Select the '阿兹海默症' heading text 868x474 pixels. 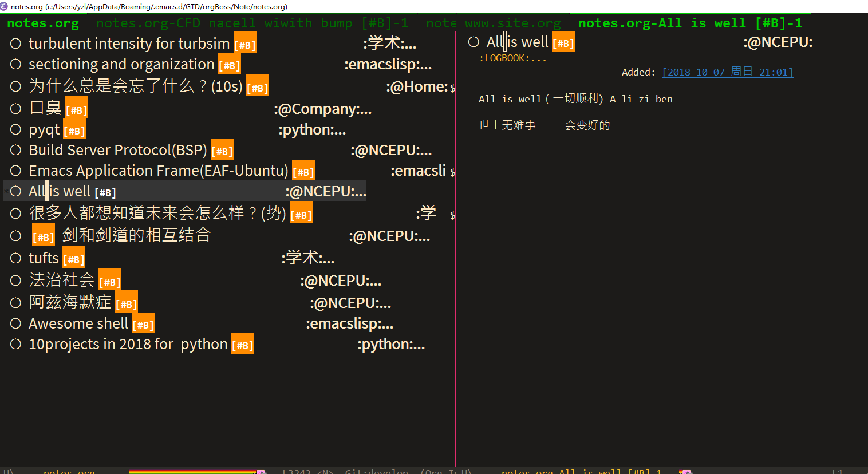(70, 302)
